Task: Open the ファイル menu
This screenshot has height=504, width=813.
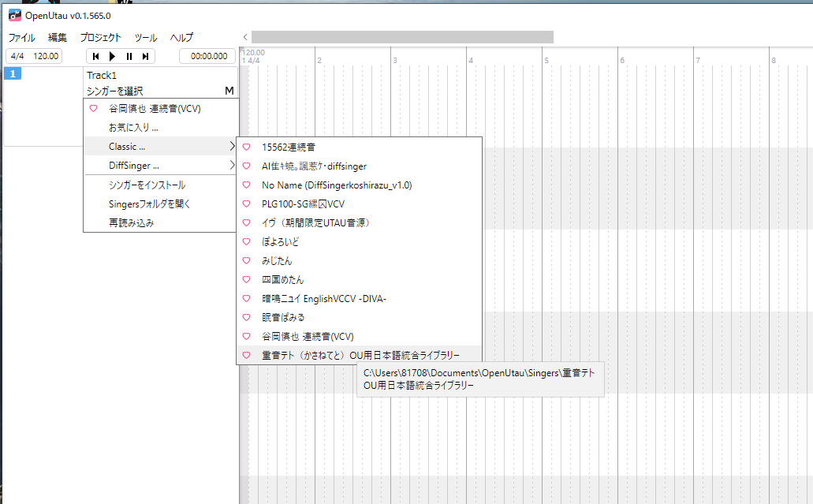Action: tap(21, 37)
